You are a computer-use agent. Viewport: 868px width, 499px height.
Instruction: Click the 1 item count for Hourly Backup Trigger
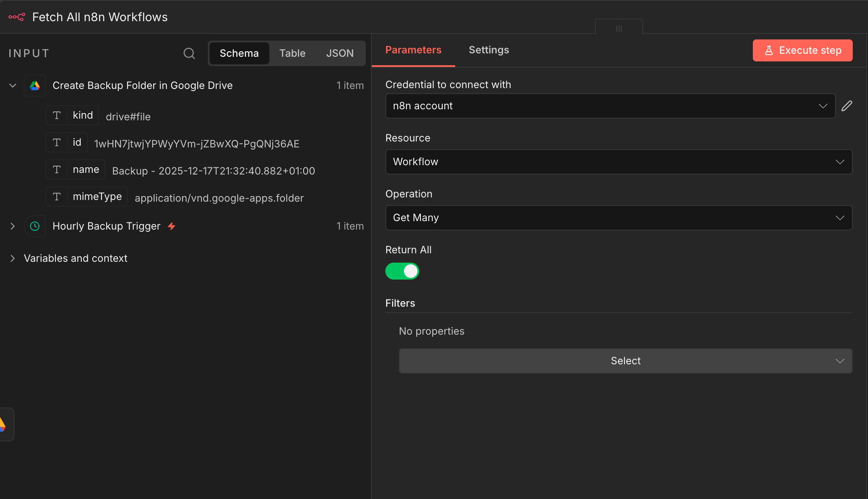(350, 226)
